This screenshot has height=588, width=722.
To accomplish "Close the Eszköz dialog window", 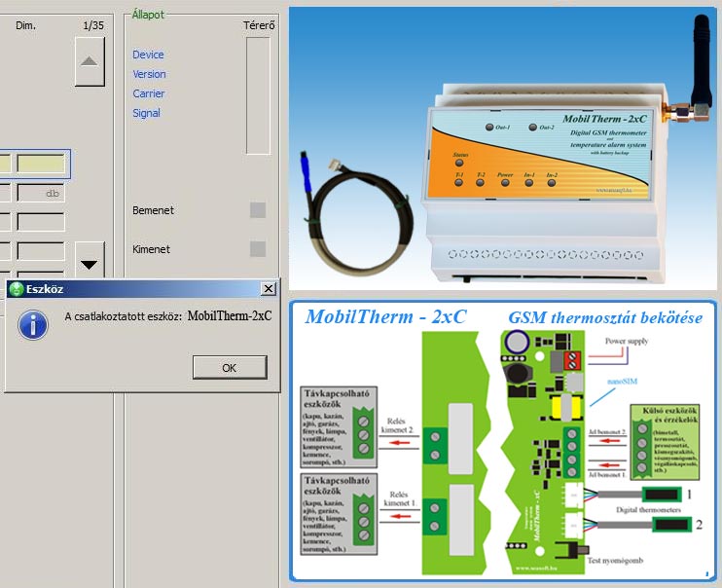I will (x=268, y=289).
